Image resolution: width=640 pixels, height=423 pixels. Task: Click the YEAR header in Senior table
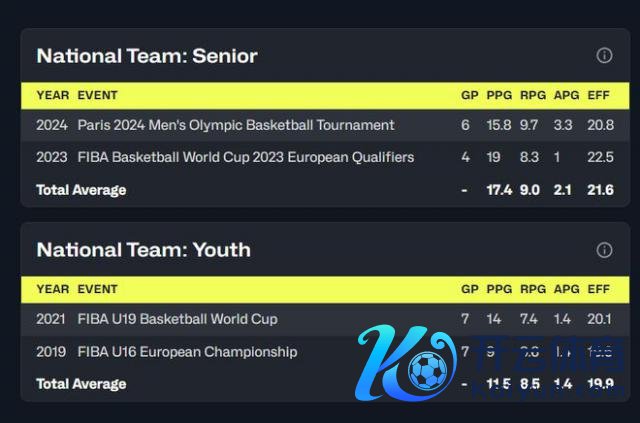coord(53,95)
